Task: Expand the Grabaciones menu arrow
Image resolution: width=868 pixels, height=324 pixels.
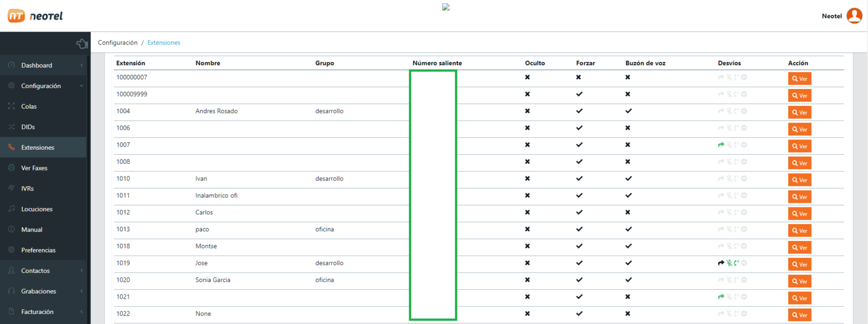Action: (81, 291)
